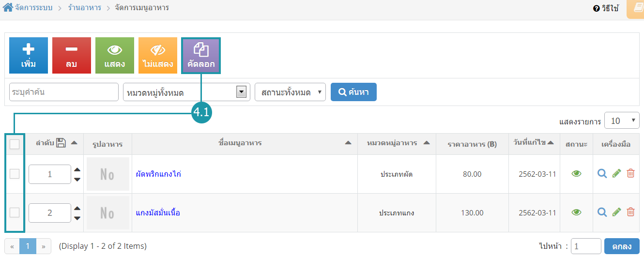Check the select-all checkbox in table header
The width and height of the screenshot is (644, 258).
(15, 144)
